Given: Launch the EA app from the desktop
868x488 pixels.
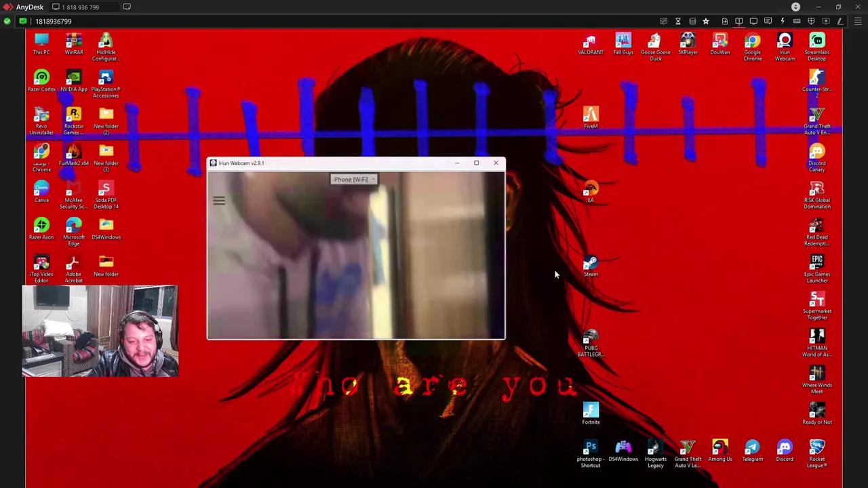Looking at the screenshot, I should click(591, 192).
